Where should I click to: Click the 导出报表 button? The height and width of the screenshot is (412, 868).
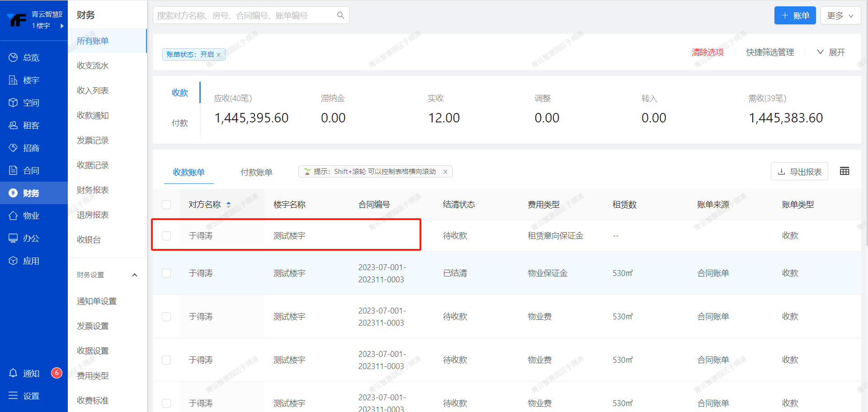[x=799, y=172]
